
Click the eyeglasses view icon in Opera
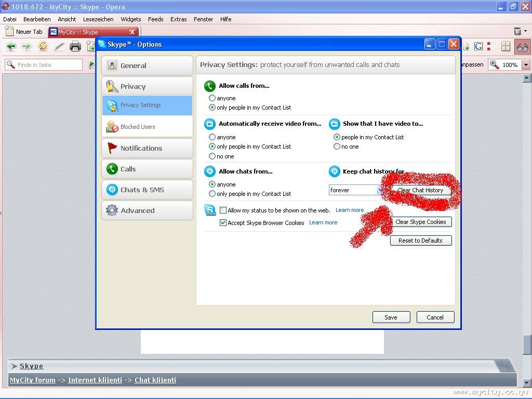click(522, 47)
